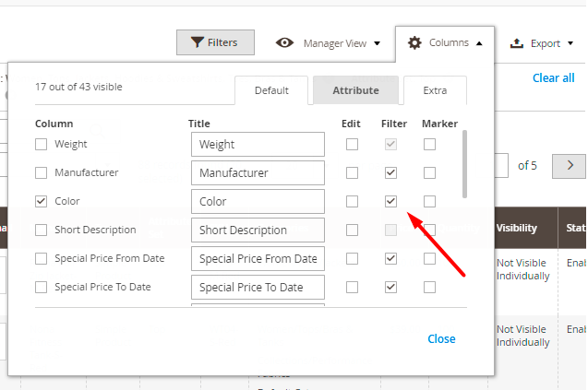This screenshot has height=390, width=588.
Task: Enable Marker checkbox for Manufacturer row
Action: (429, 172)
